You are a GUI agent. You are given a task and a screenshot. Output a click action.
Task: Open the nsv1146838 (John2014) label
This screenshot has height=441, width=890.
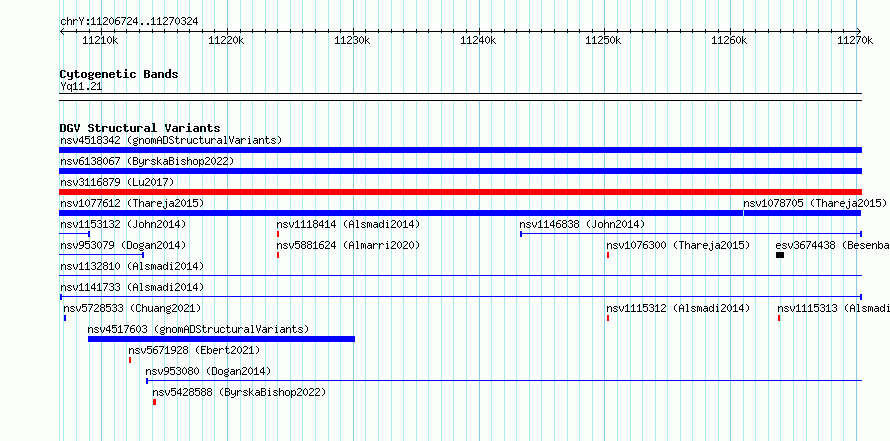click(x=582, y=224)
